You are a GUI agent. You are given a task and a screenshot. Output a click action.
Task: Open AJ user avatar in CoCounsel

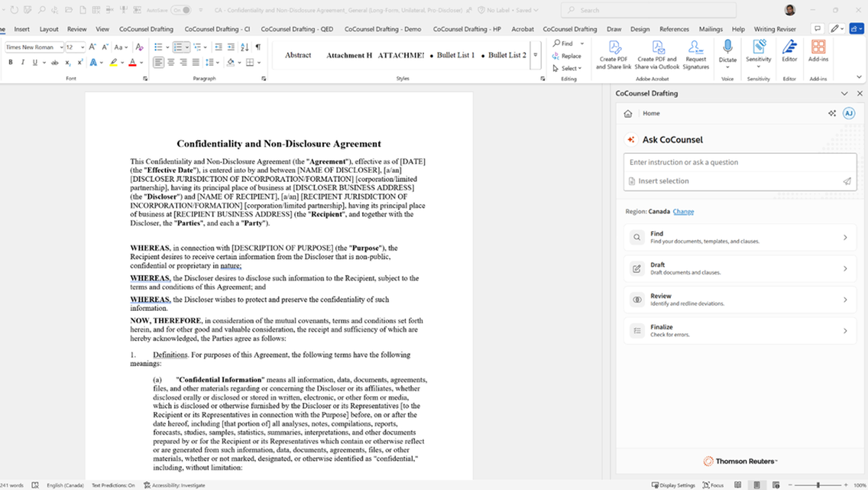(848, 113)
